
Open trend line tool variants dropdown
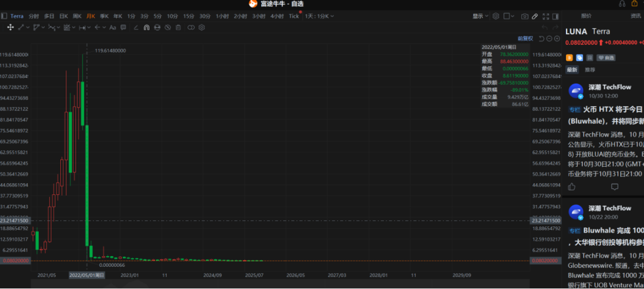click(x=28, y=27)
